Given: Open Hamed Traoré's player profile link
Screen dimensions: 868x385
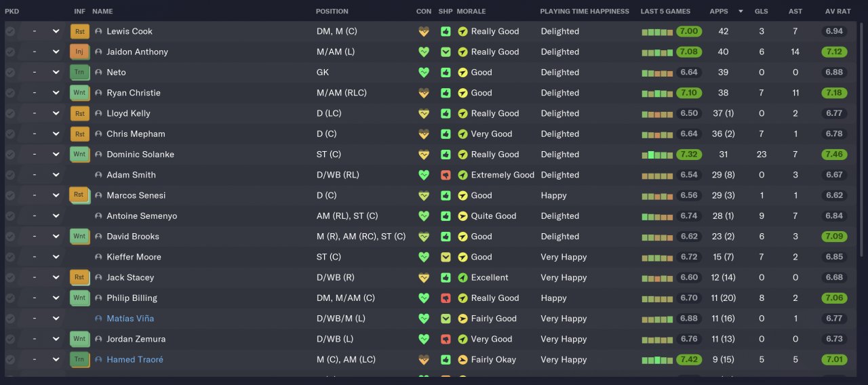Looking at the screenshot, I should [x=135, y=360].
